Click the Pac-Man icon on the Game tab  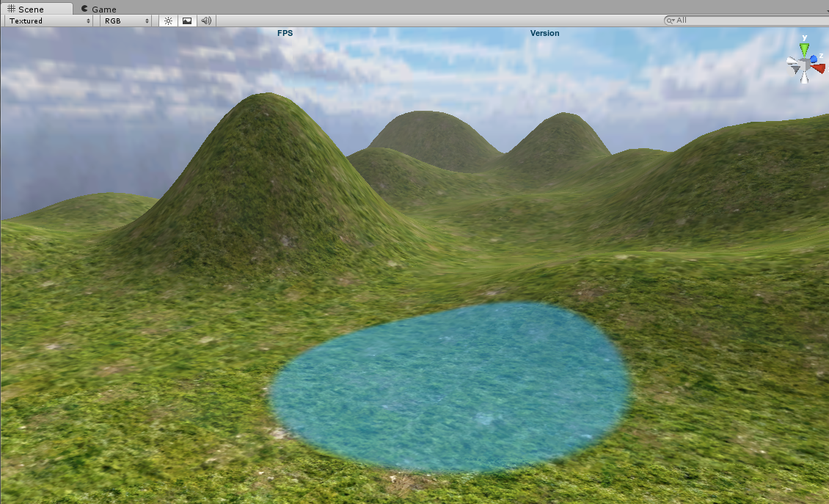(x=85, y=9)
